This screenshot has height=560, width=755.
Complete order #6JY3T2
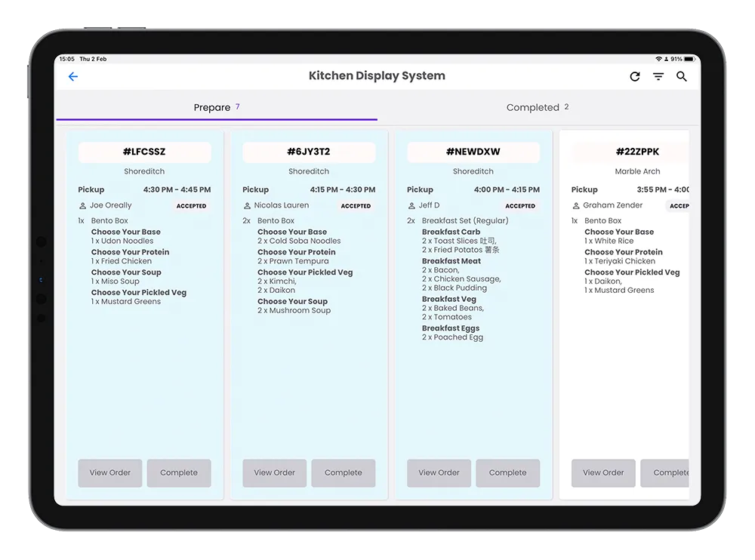pyautogui.click(x=344, y=473)
